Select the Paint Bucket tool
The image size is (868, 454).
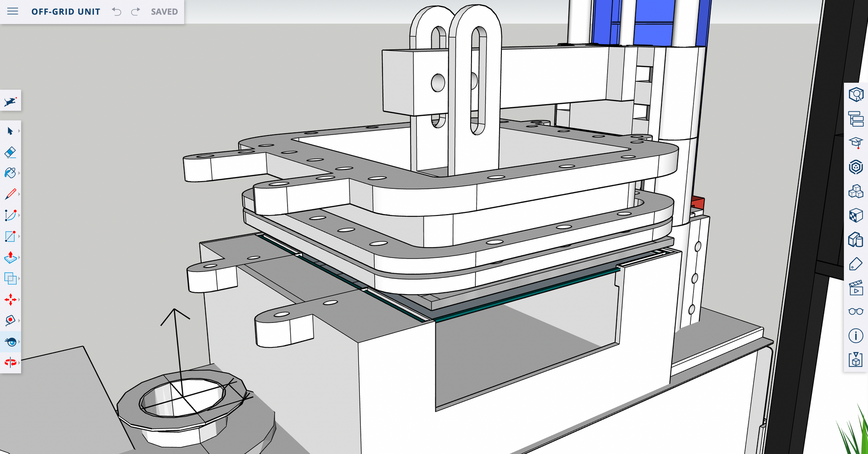pyautogui.click(x=10, y=173)
